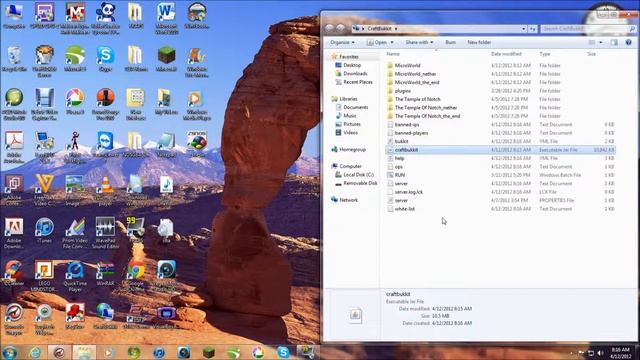This screenshot has width=640, height=360.
Task: Click the New folder button
Action: (x=479, y=42)
